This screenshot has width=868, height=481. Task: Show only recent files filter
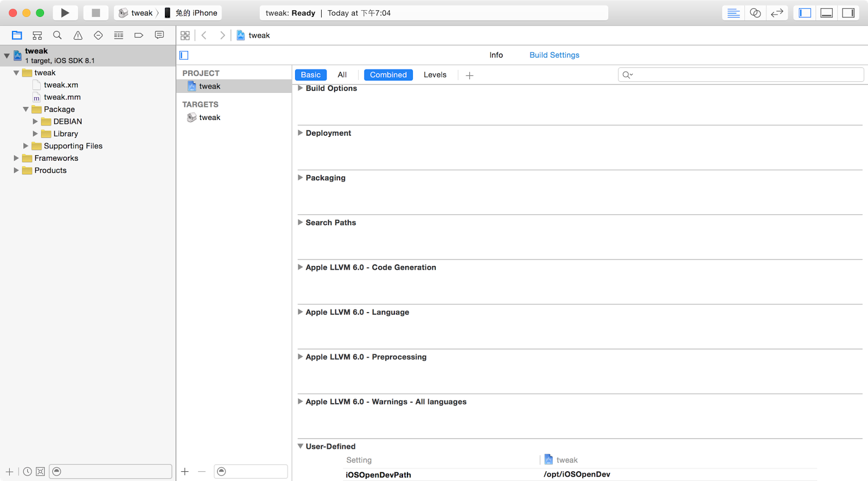pos(27,471)
